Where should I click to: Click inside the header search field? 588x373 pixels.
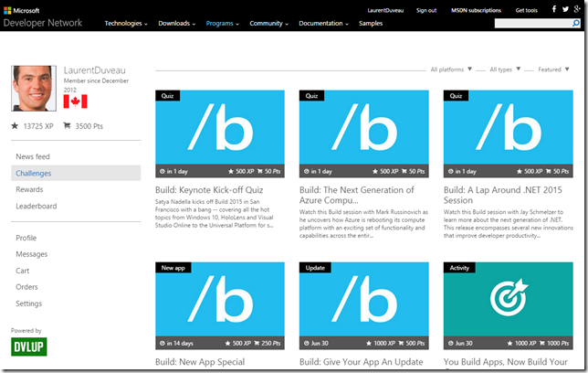click(x=533, y=23)
